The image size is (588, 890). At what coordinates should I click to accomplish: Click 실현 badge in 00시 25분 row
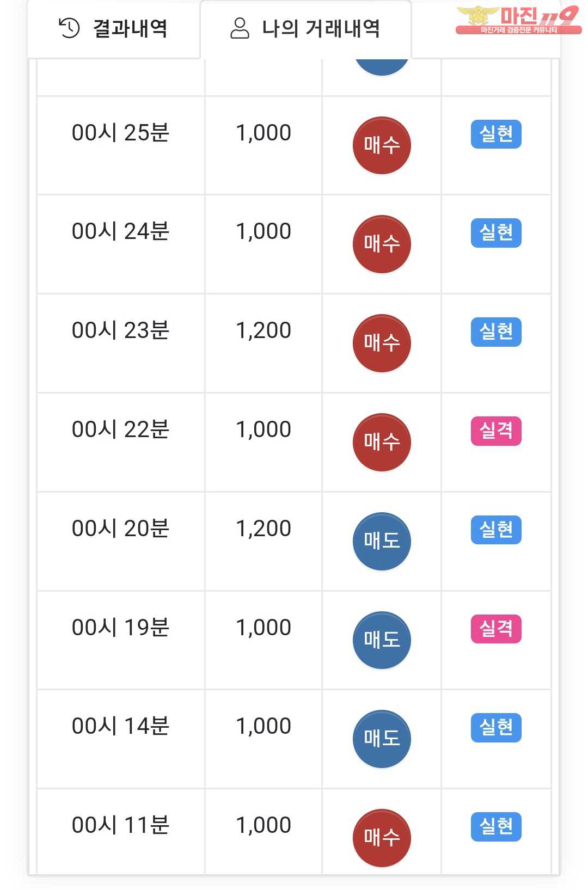point(496,134)
